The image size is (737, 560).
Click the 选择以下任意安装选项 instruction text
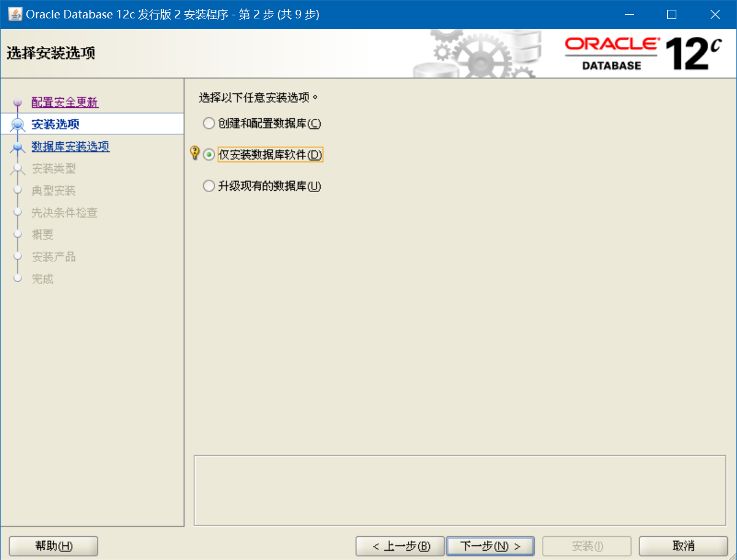click(259, 97)
